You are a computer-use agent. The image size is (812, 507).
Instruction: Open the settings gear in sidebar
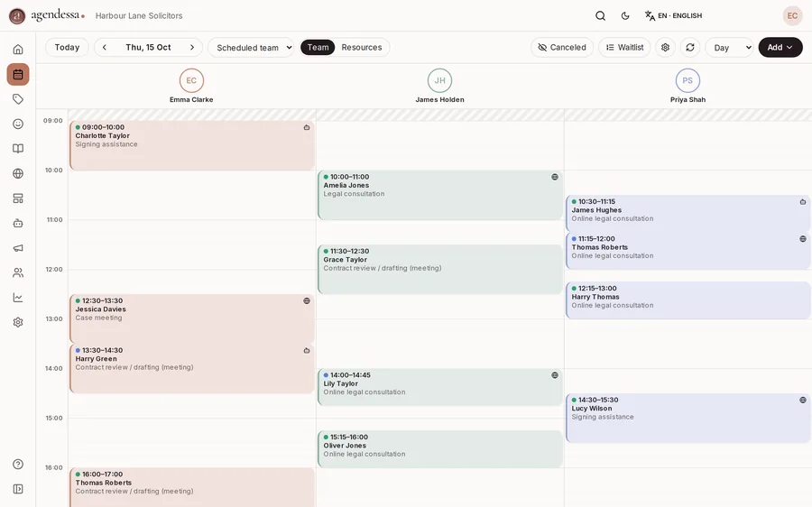click(x=18, y=322)
